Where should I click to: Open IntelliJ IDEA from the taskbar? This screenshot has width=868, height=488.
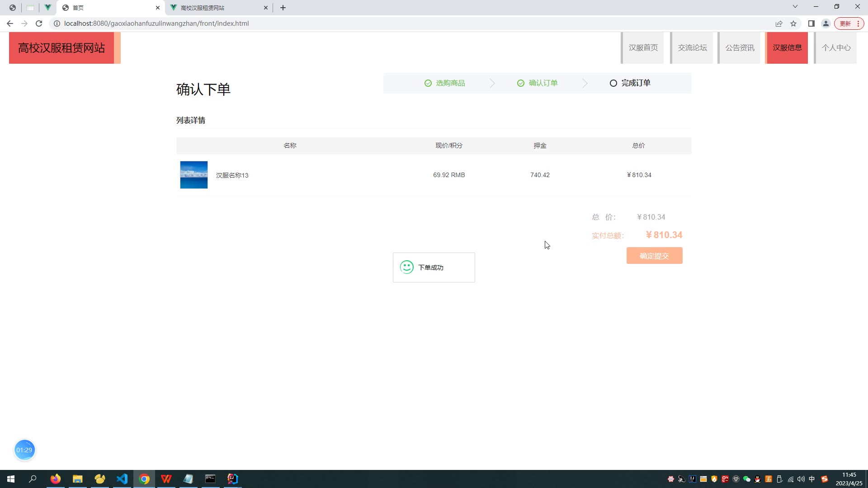pyautogui.click(x=232, y=479)
